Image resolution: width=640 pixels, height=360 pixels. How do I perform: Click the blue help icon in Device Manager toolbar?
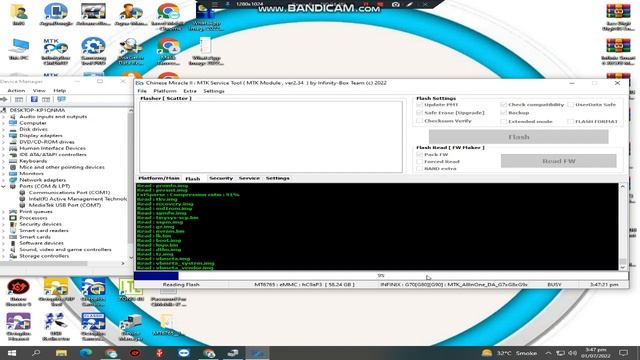click(x=34, y=99)
